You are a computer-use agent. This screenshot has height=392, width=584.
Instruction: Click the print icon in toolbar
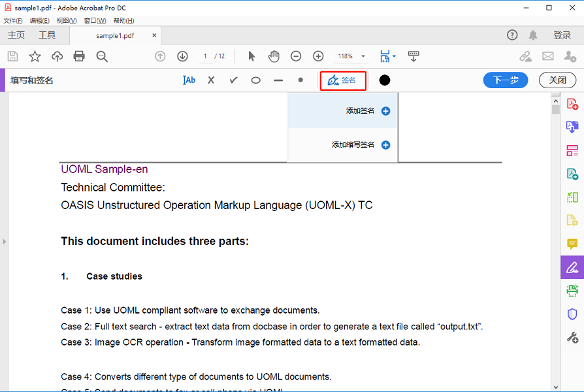[79, 56]
